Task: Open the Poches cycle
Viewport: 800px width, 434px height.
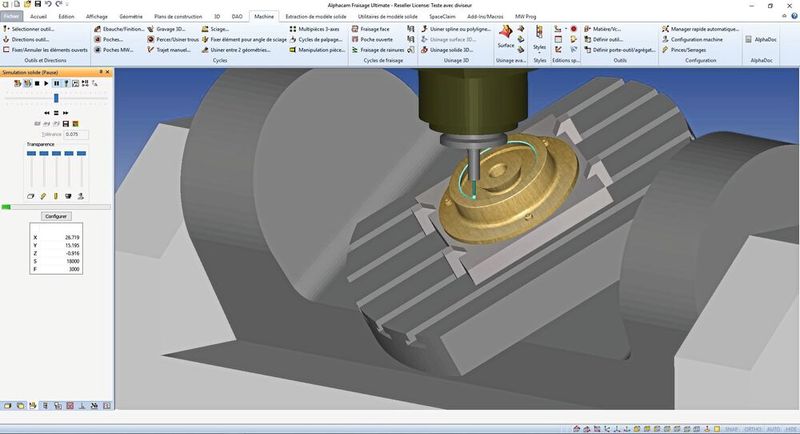Action: [108, 39]
